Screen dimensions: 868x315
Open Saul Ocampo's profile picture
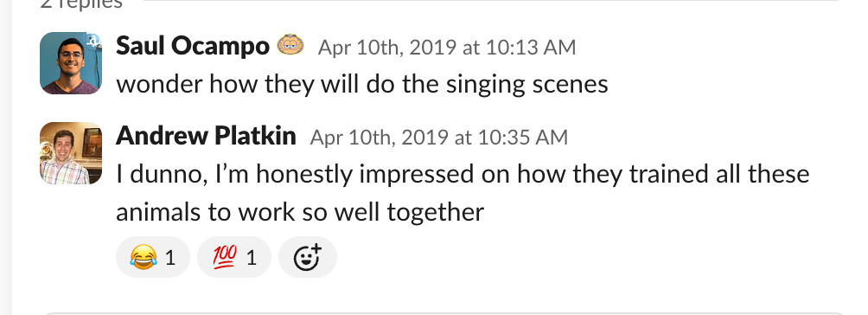pos(71,62)
